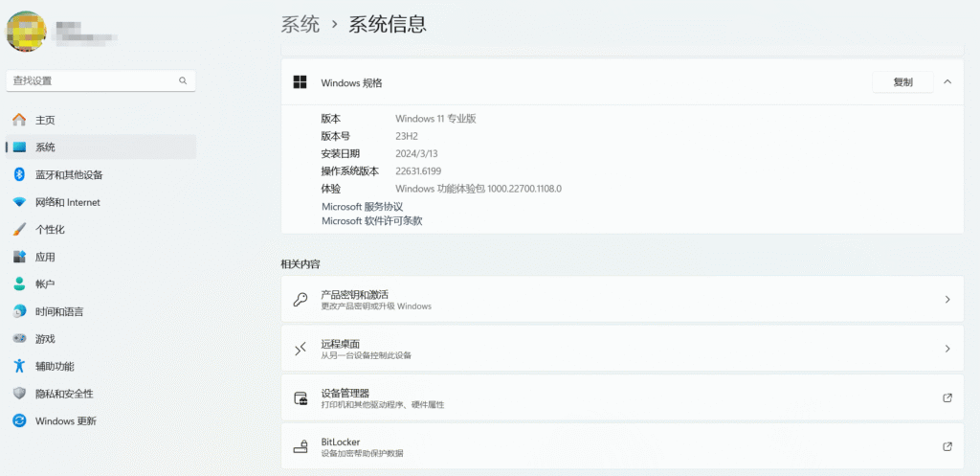980x476 pixels.
Task: Click the BitLocker lock icon
Action: pyautogui.click(x=300, y=446)
